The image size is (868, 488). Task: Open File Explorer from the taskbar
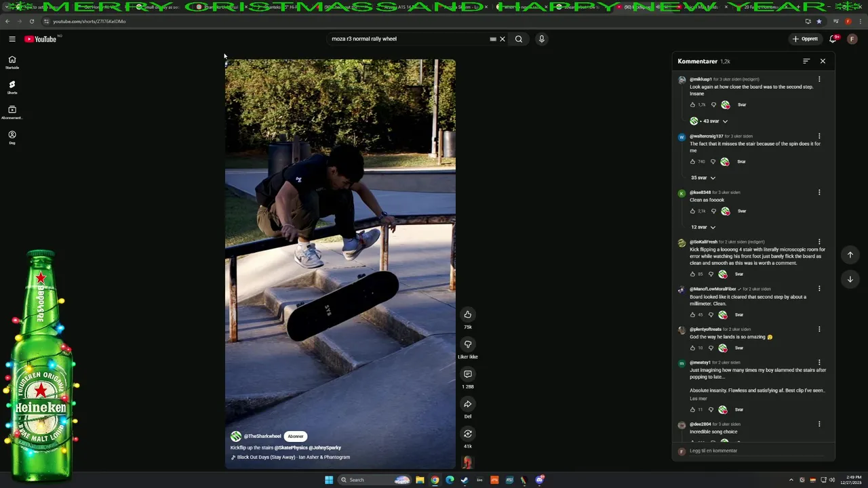[420, 480]
